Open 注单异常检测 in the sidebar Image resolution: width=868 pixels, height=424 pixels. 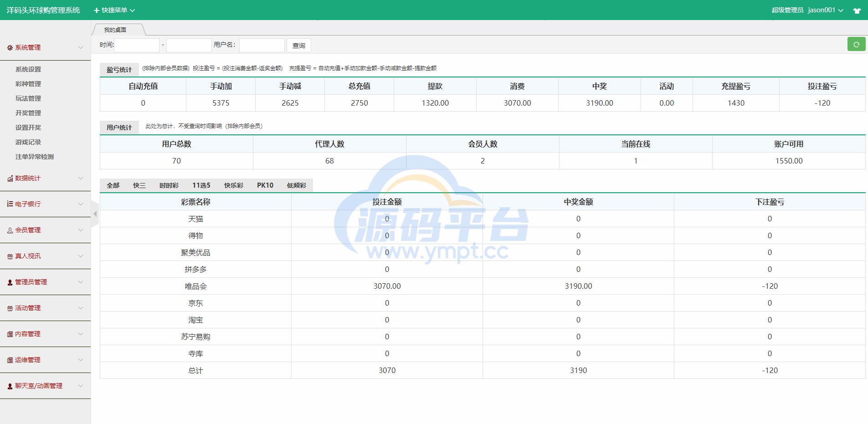click(35, 157)
